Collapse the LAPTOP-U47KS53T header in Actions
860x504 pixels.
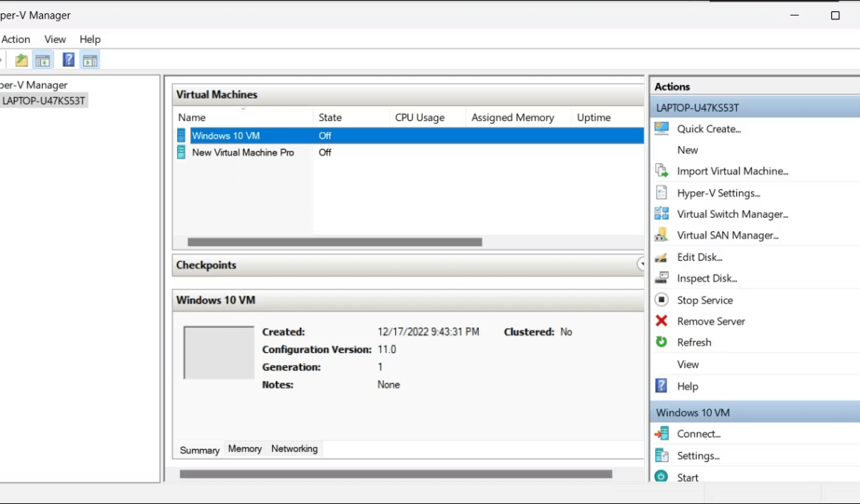coord(755,107)
